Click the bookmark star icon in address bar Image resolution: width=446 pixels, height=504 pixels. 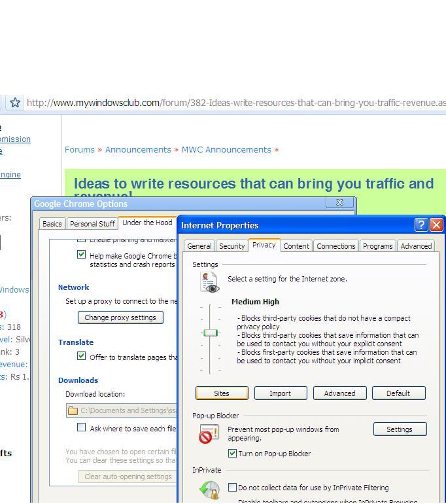(15, 103)
